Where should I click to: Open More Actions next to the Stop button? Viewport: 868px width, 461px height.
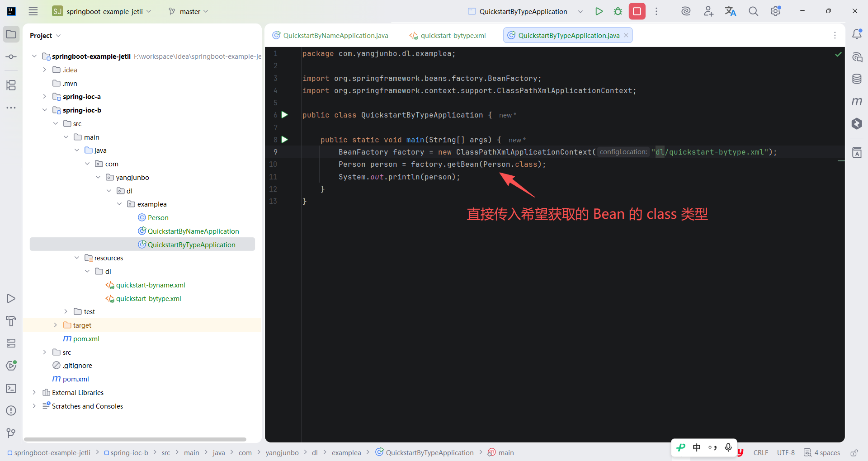[656, 11]
